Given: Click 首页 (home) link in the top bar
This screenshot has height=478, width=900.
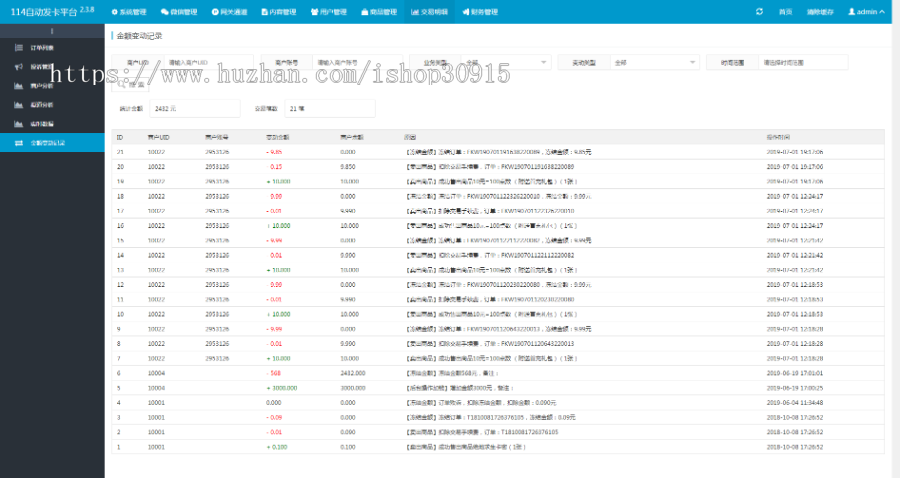Looking at the screenshot, I should point(786,12).
